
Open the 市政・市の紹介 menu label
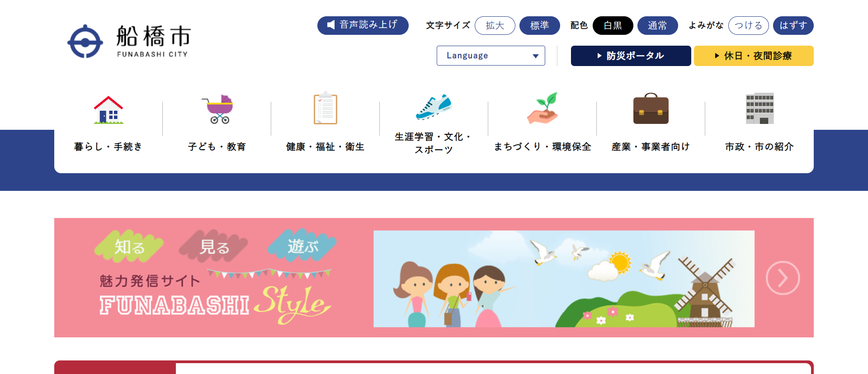tap(759, 147)
